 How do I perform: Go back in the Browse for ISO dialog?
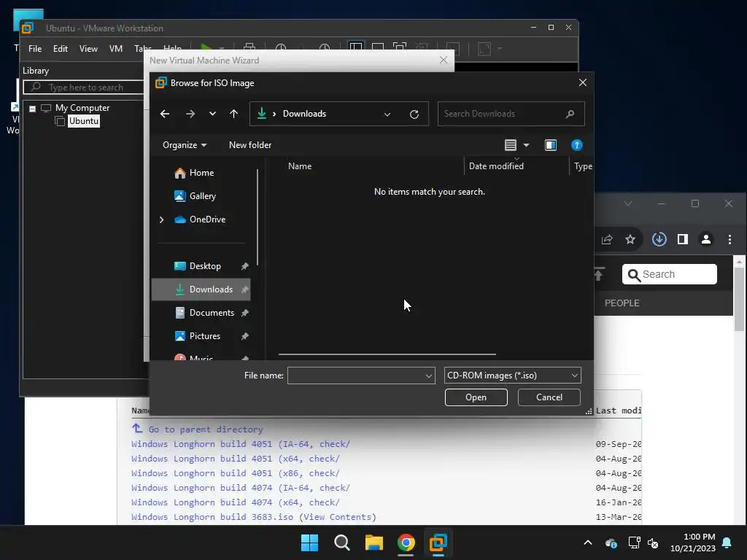[165, 114]
